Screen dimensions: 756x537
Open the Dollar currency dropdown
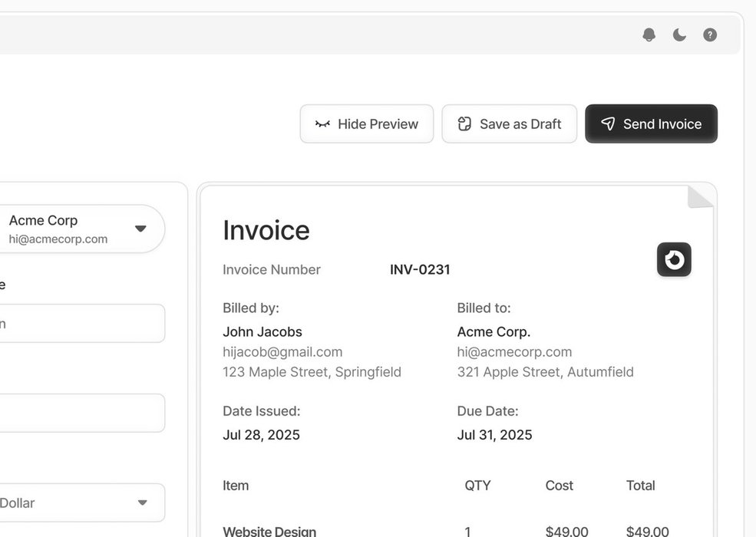(x=142, y=502)
